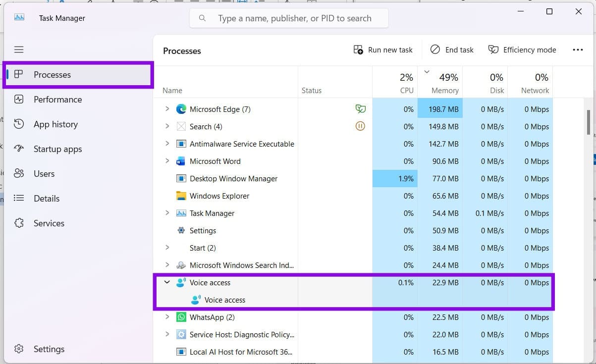
Task: Click the process search input field
Action: [x=289, y=18]
